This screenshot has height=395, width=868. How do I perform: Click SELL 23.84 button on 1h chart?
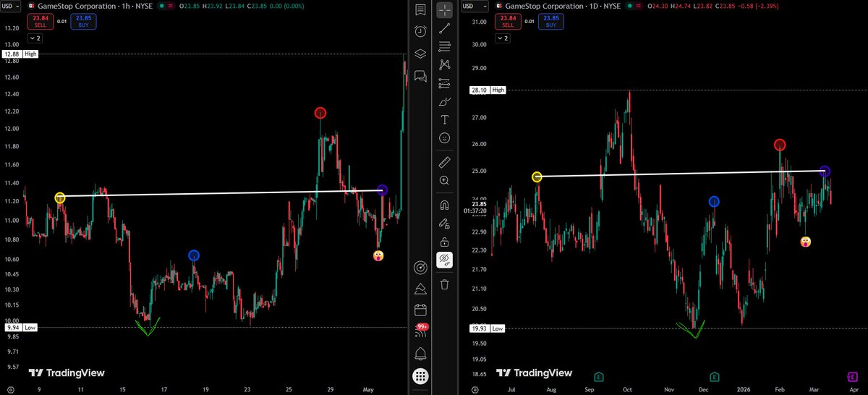(41, 22)
